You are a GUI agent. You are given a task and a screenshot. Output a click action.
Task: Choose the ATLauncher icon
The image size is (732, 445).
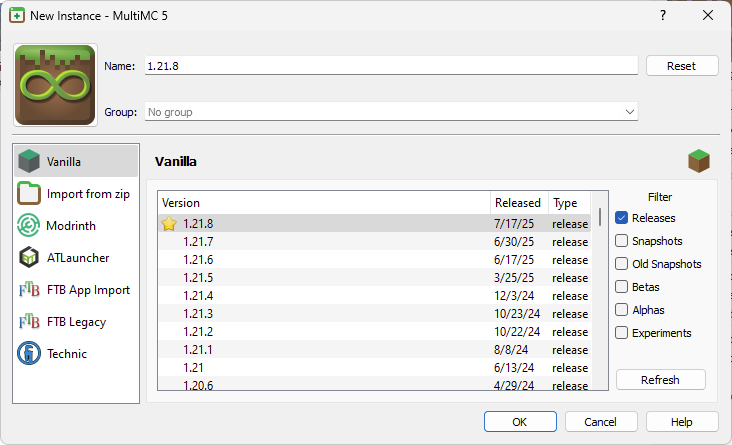(29, 257)
